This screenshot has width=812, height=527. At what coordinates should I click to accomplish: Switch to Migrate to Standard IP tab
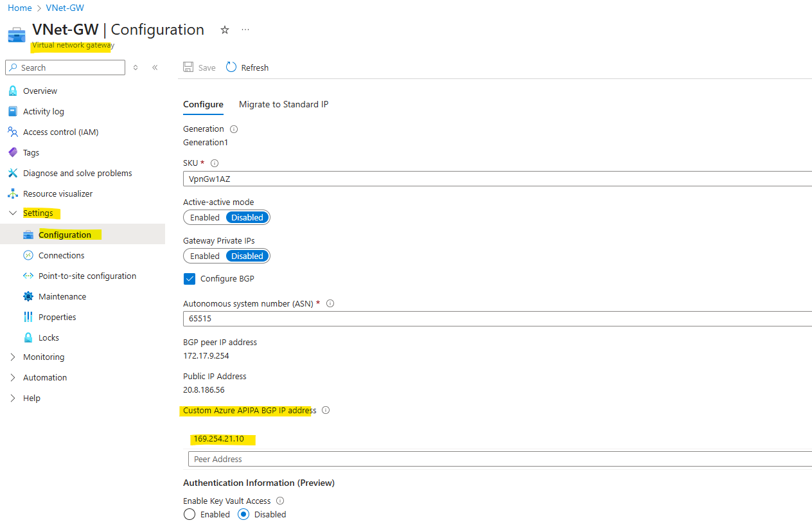(283, 104)
